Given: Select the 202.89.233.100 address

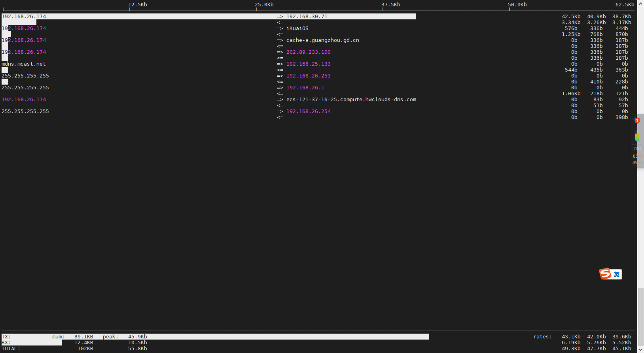Looking at the screenshot, I should [309, 52].
